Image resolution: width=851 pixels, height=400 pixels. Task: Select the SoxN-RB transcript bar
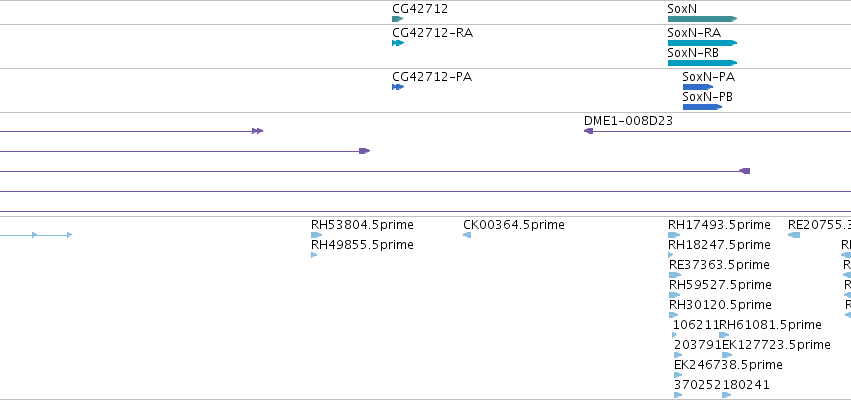(x=702, y=63)
